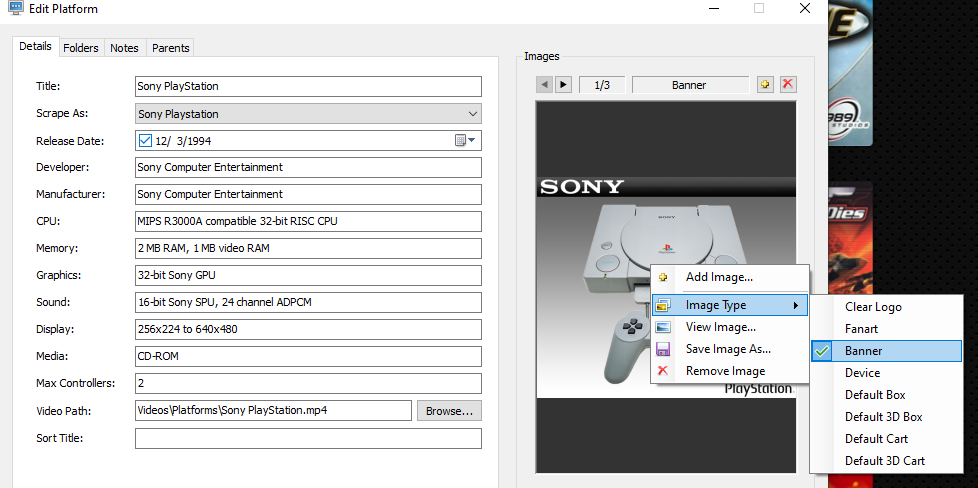The width and height of the screenshot is (978, 488).
Task: Click the CPU input field
Action: pos(308,221)
